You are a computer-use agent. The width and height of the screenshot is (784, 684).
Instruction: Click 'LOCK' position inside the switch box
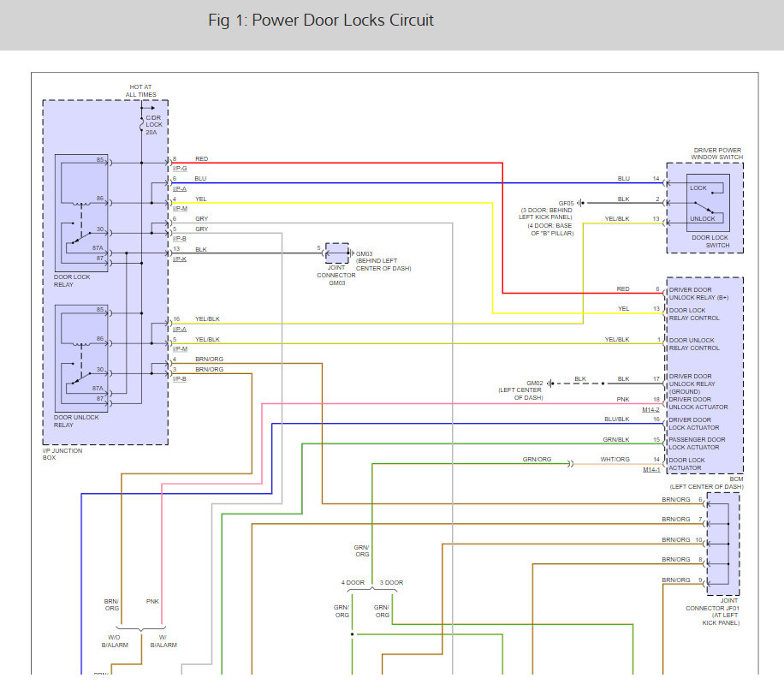click(x=698, y=188)
